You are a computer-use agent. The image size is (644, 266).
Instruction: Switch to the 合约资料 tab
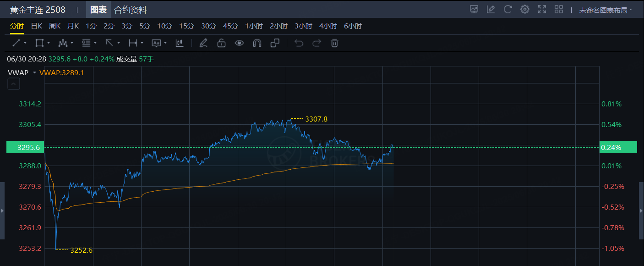coord(131,10)
